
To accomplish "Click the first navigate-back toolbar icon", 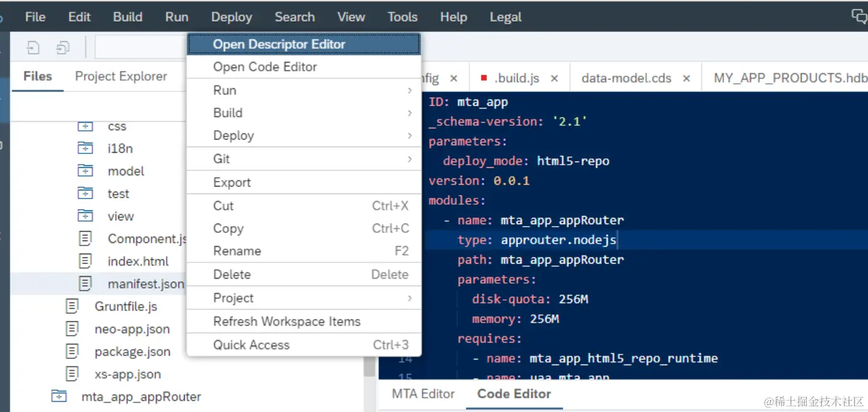I will coord(33,48).
